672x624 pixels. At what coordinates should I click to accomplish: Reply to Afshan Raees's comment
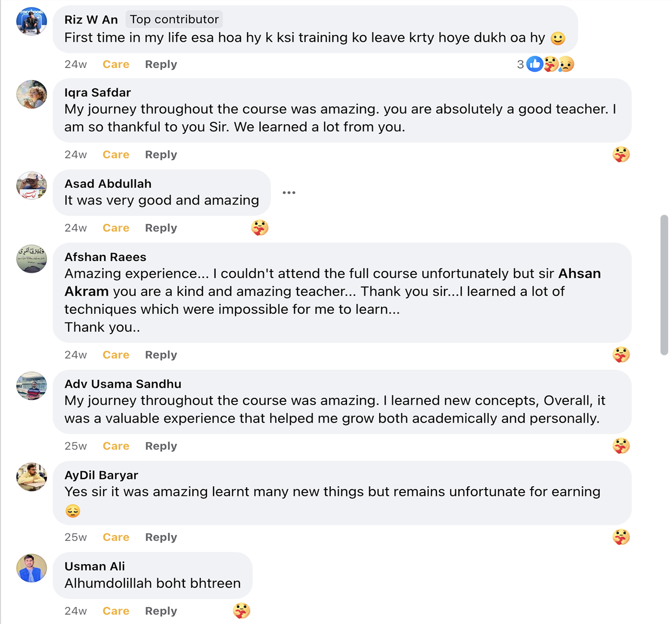(x=161, y=355)
